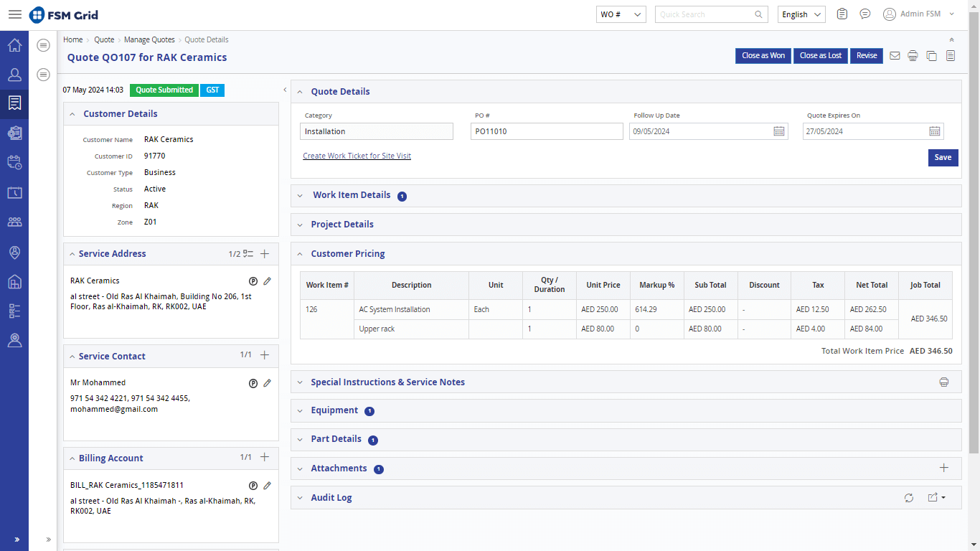Save the quote details
The width and height of the screenshot is (980, 551).
tap(943, 157)
